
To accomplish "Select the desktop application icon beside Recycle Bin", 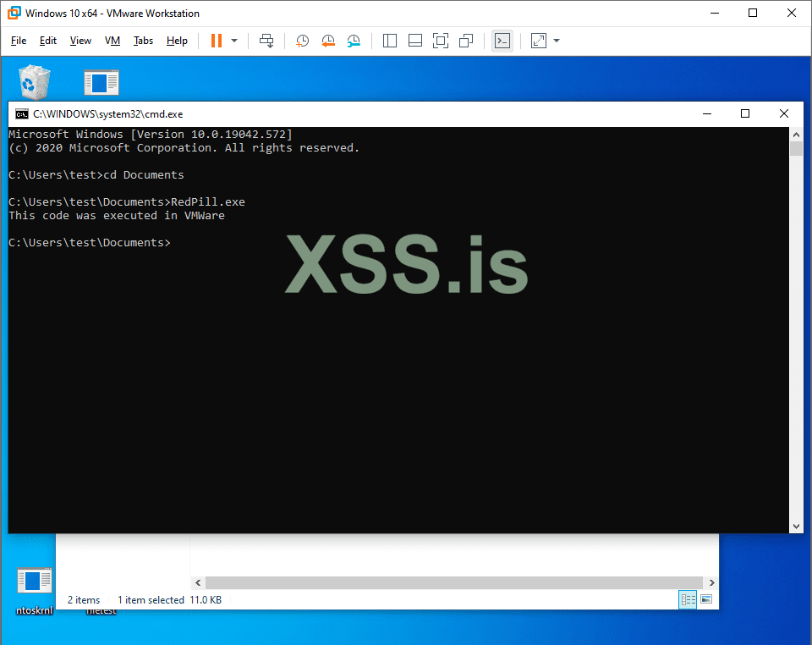I will click(101, 82).
